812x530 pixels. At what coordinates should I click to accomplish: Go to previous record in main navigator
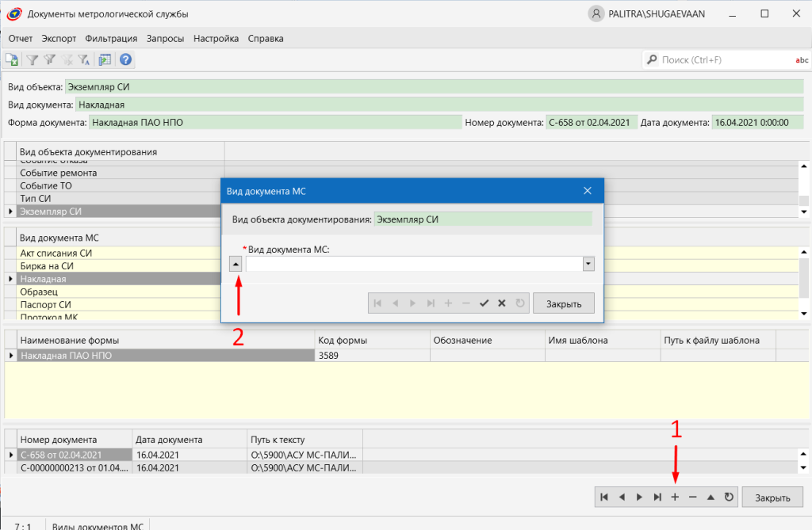tap(622, 497)
